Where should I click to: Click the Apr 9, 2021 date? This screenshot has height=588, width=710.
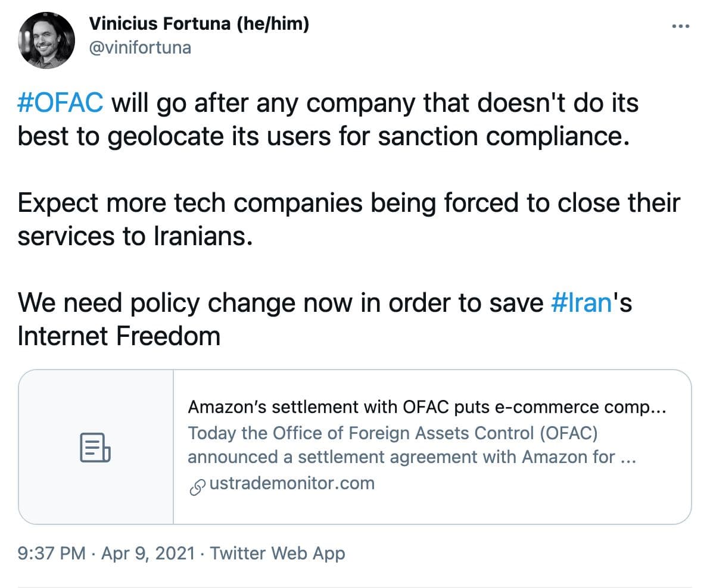coord(148,553)
